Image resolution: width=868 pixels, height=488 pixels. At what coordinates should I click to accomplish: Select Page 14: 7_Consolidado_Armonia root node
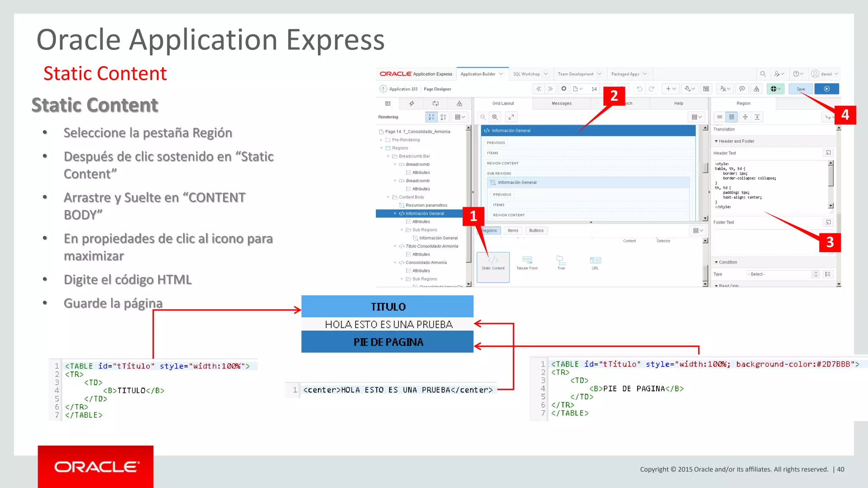pyautogui.click(x=417, y=132)
